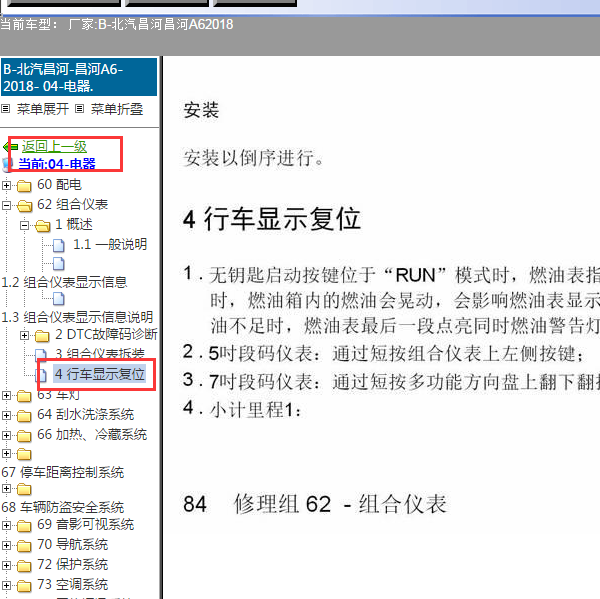Select the 2 DTC故障码诊断 item
Viewport: 600px width, 599px height.
point(106,335)
